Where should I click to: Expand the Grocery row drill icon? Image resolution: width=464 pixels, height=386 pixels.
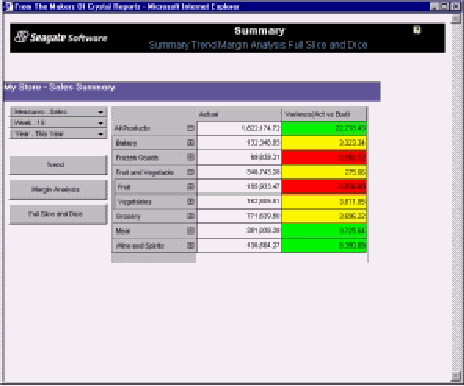[191, 216]
